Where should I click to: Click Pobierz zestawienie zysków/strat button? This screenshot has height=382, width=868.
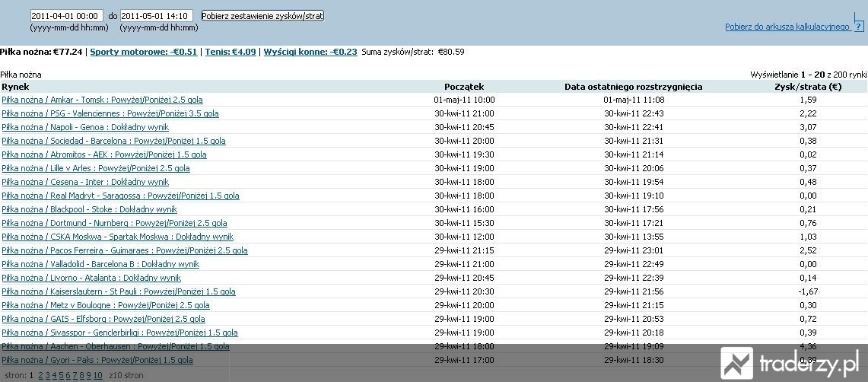pos(262,16)
